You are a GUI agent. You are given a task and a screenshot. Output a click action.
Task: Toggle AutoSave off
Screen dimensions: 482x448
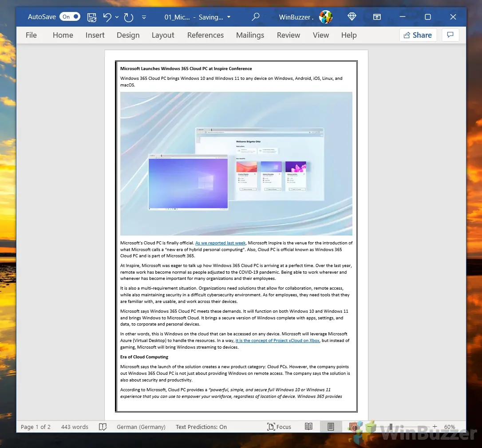point(70,16)
